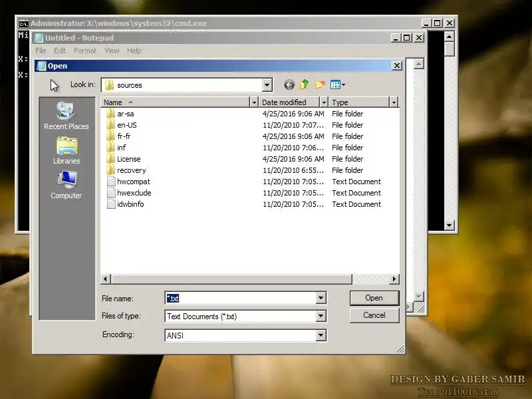Select the en-US folder icon
This screenshot has width=532, height=399.
point(110,125)
